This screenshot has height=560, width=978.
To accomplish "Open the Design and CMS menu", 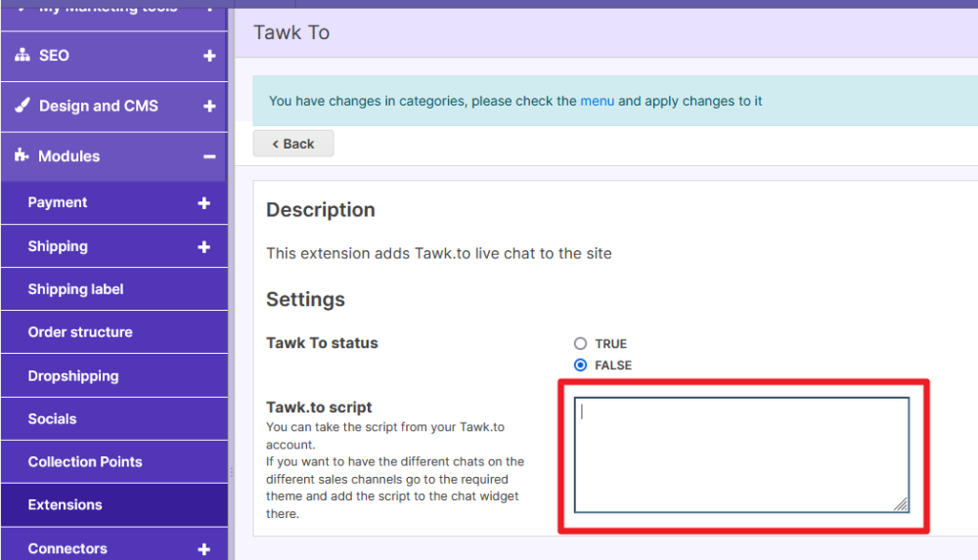I will (x=114, y=106).
